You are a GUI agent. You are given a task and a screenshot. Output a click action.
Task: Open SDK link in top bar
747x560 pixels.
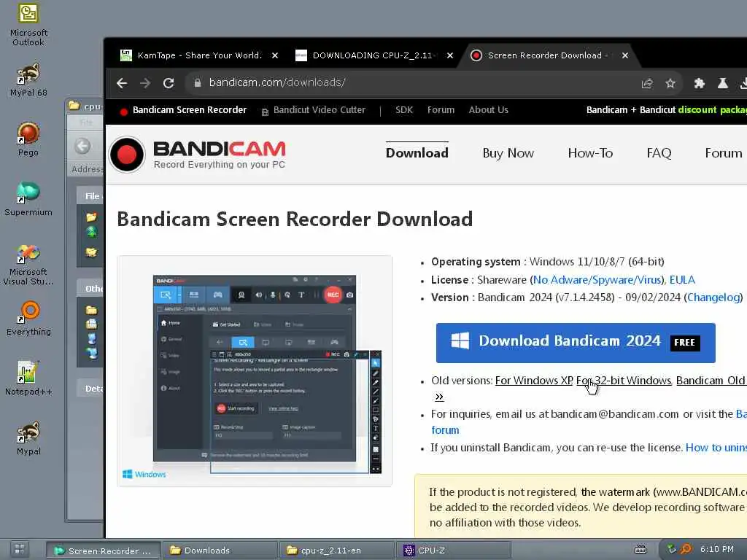click(404, 110)
